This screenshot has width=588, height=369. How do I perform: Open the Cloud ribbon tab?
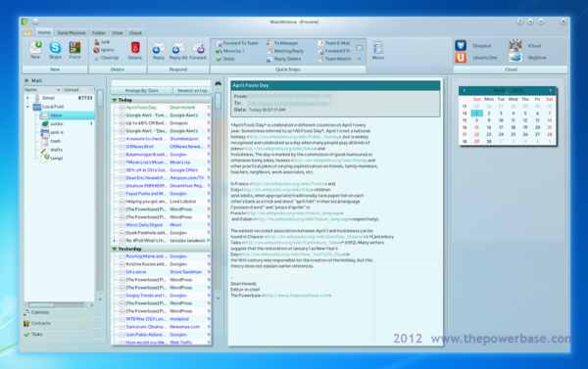pyautogui.click(x=135, y=33)
